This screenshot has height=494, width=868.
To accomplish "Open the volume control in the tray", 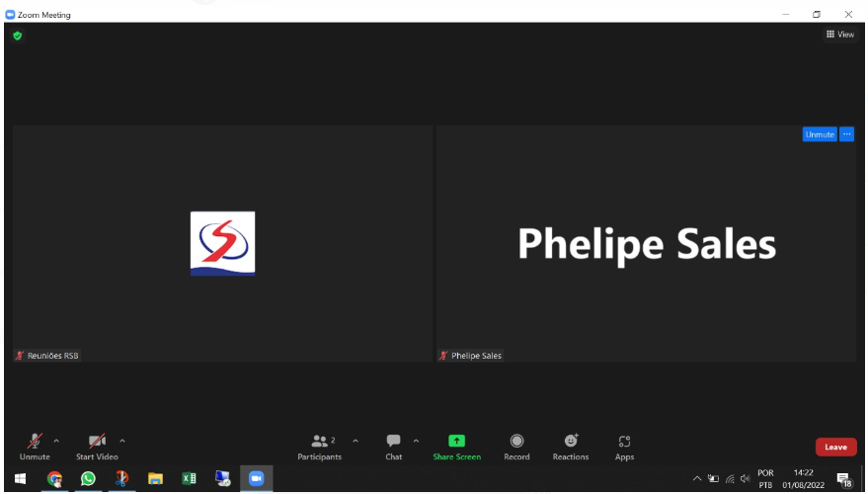I will (746, 478).
